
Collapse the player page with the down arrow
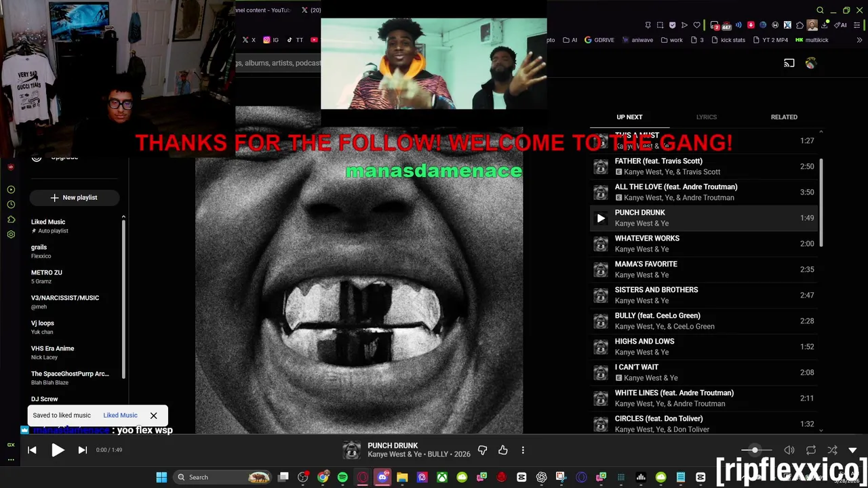click(x=852, y=450)
